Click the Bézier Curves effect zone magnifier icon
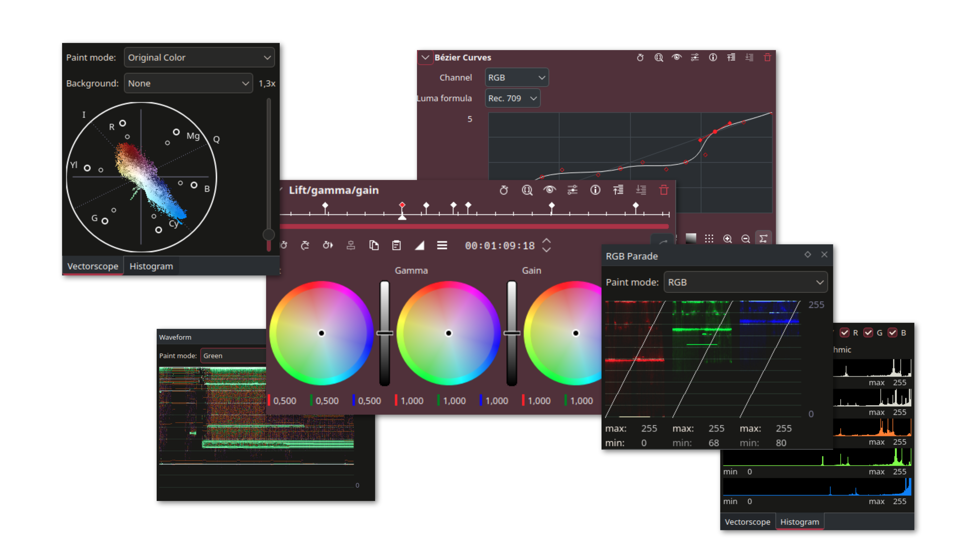The image size is (980, 551). (658, 57)
